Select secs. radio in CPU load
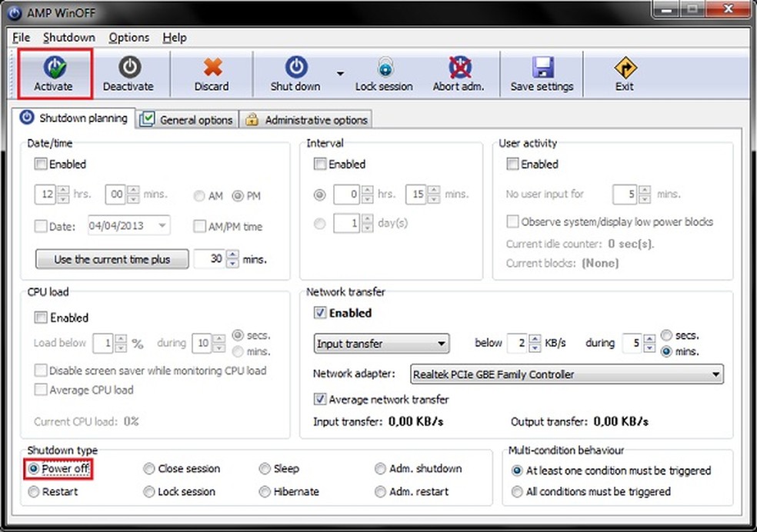Viewport: 757px width, 532px height. click(238, 334)
